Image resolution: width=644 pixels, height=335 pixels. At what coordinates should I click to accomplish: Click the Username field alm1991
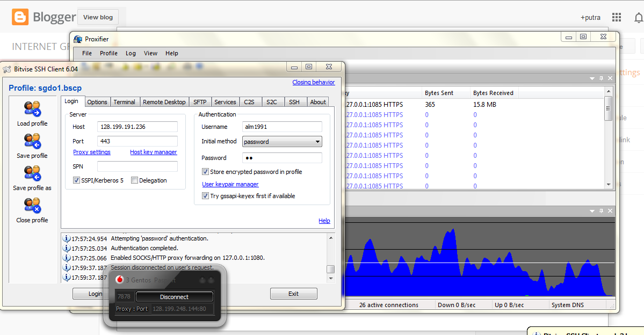click(x=282, y=127)
